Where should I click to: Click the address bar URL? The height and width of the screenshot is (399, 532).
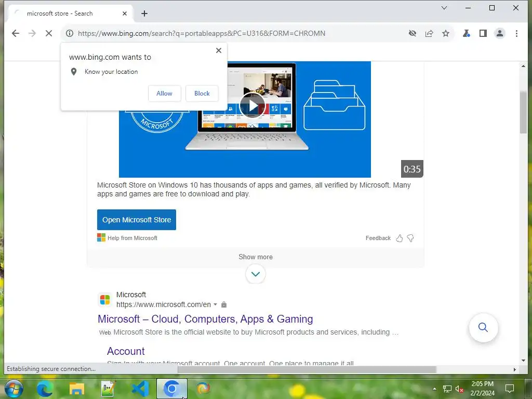point(202,33)
